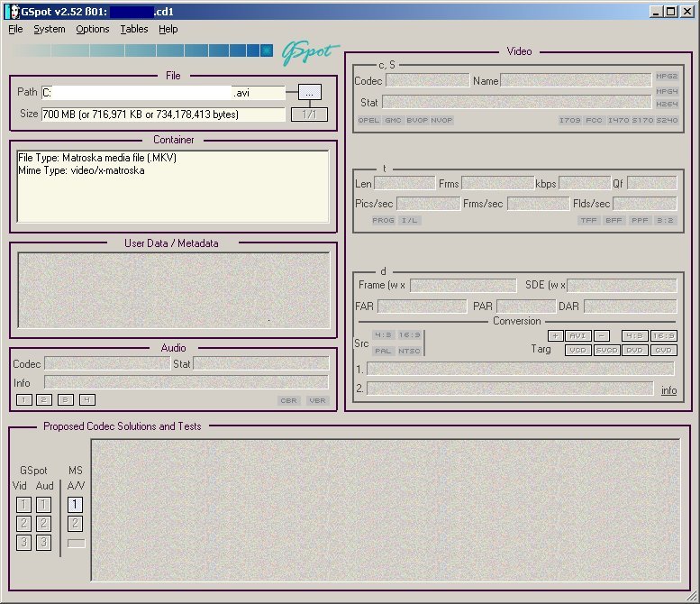Select the 'Mime Type: video/x-matroska' line
This screenshot has height=604, width=700.
(81, 170)
